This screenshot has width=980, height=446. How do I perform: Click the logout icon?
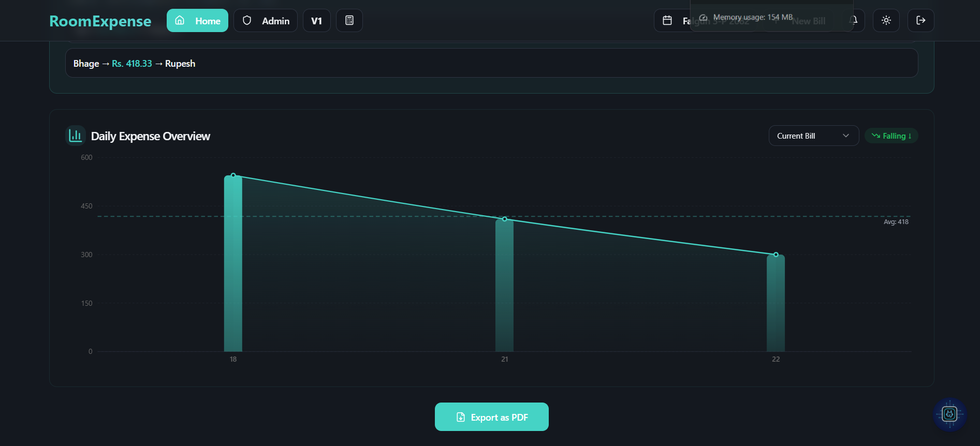(x=920, y=21)
